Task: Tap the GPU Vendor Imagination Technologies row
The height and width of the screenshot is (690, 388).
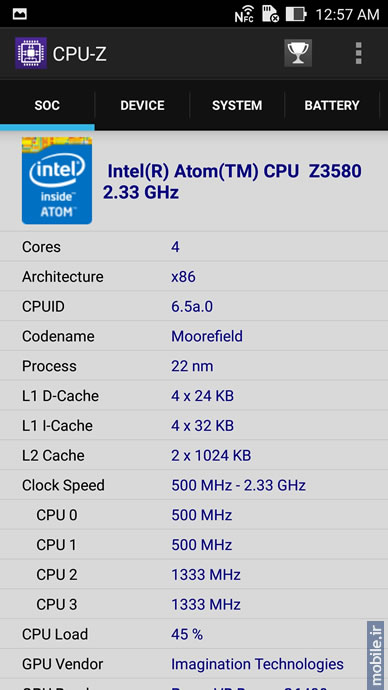Action: pos(194,664)
